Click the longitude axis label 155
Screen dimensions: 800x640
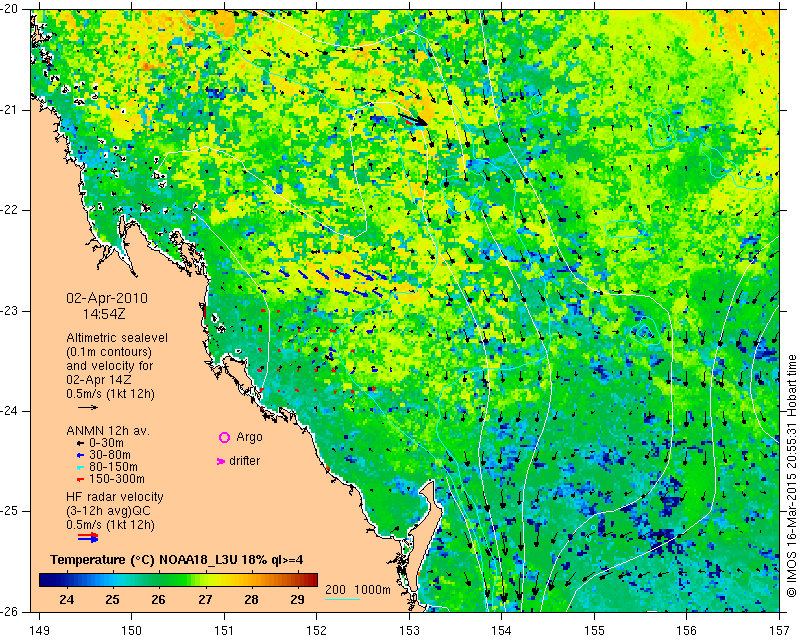[x=594, y=631]
